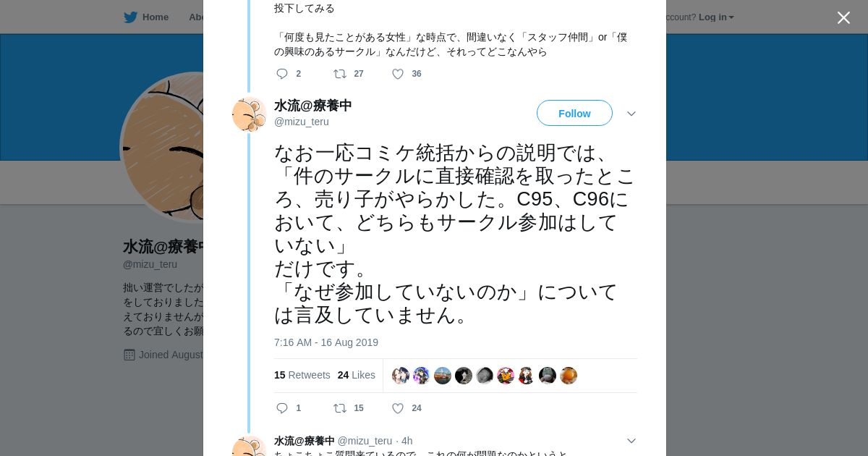This screenshot has height=456, width=868.
Task: Open the 水流@療養中 display name in main tweet
Action: pyautogui.click(x=312, y=106)
